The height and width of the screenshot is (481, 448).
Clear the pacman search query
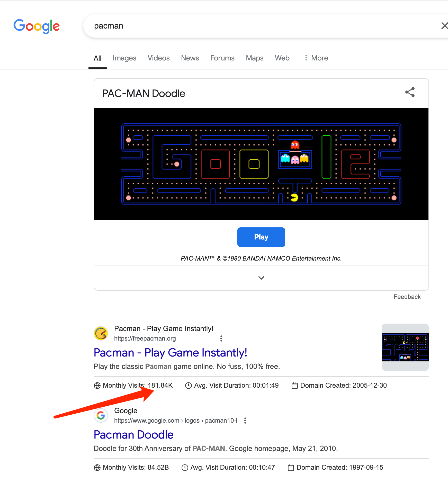(444, 26)
